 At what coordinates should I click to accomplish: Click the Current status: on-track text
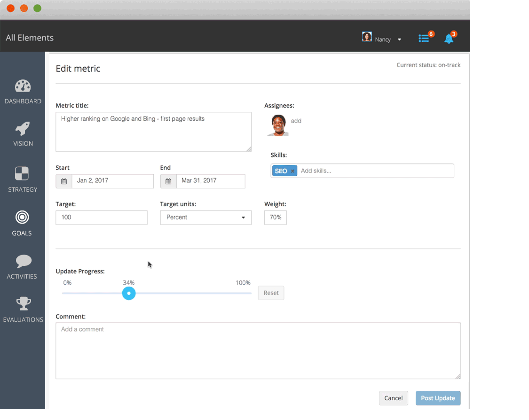pos(428,65)
